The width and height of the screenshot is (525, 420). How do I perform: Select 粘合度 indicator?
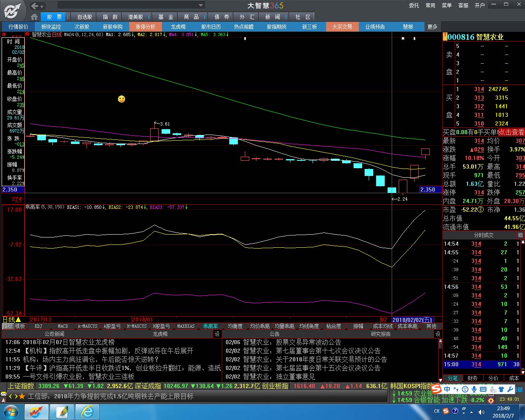pyautogui.click(x=334, y=326)
